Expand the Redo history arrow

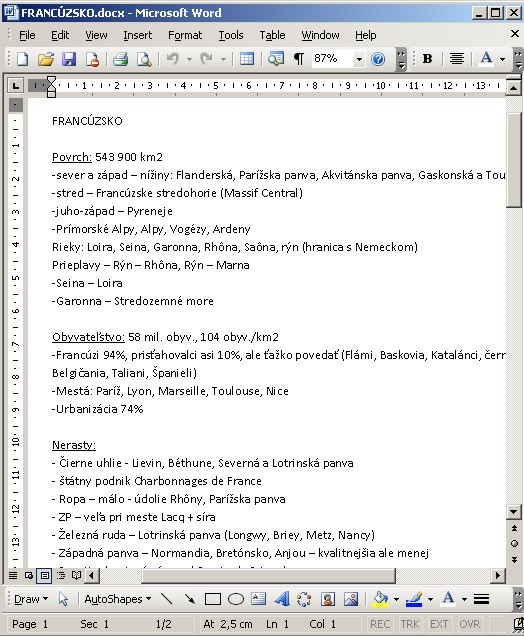click(223, 60)
